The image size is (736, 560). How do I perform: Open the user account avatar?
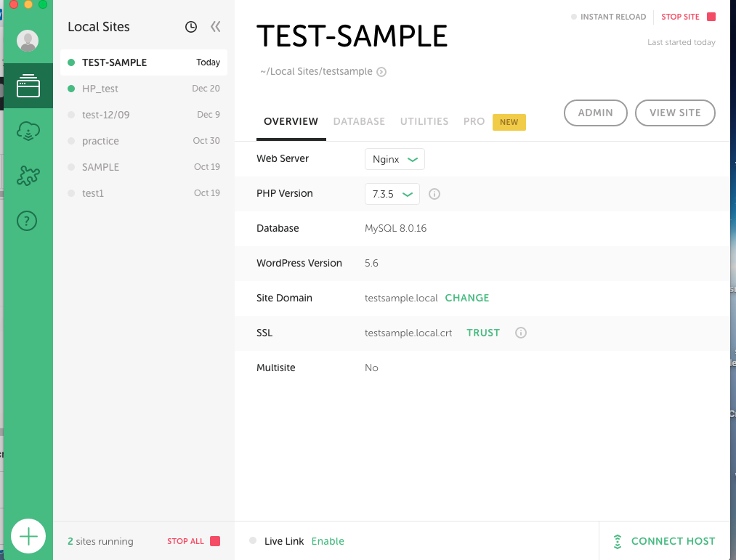[x=28, y=41]
